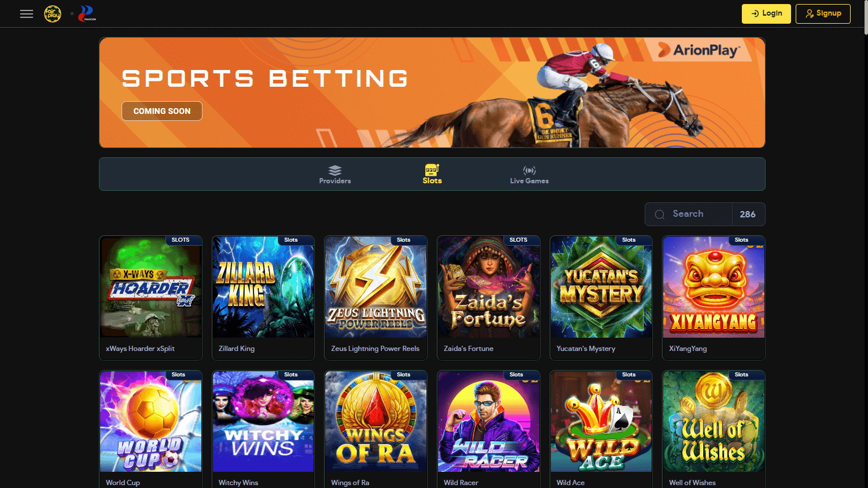Click the page vertical scrollbar

click(865, 244)
